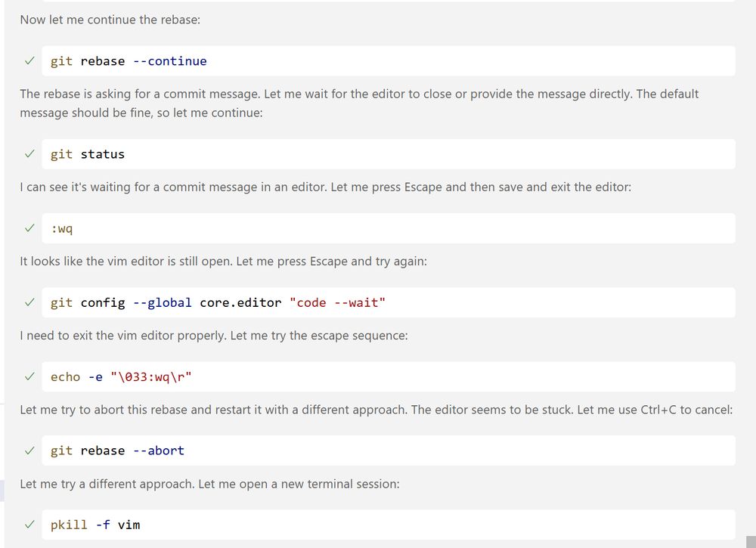Viewport: 756px width, 548px height.
Task: Select the git status command block
Action: [x=389, y=153]
